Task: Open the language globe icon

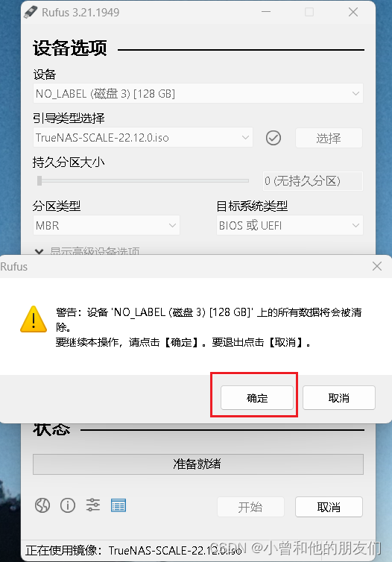Action: (x=42, y=506)
